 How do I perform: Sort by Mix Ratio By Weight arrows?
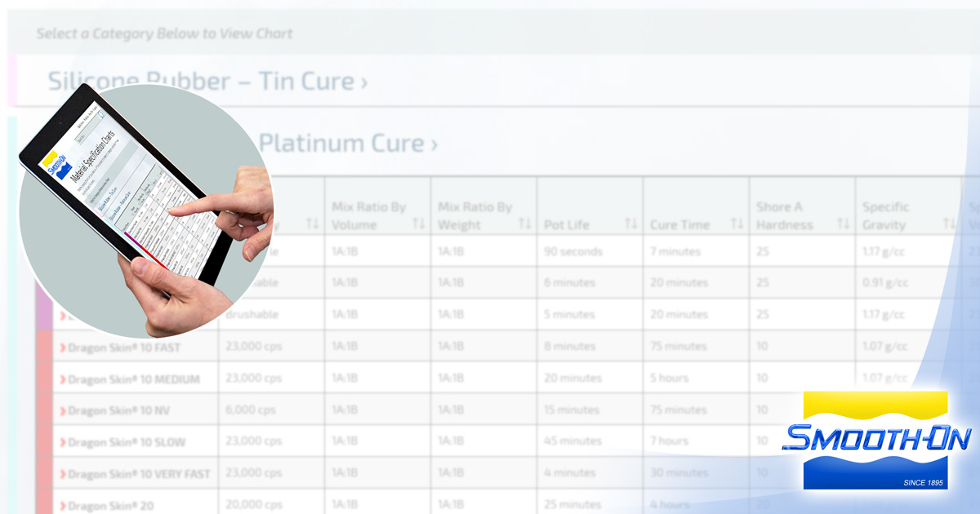click(x=525, y=224)
